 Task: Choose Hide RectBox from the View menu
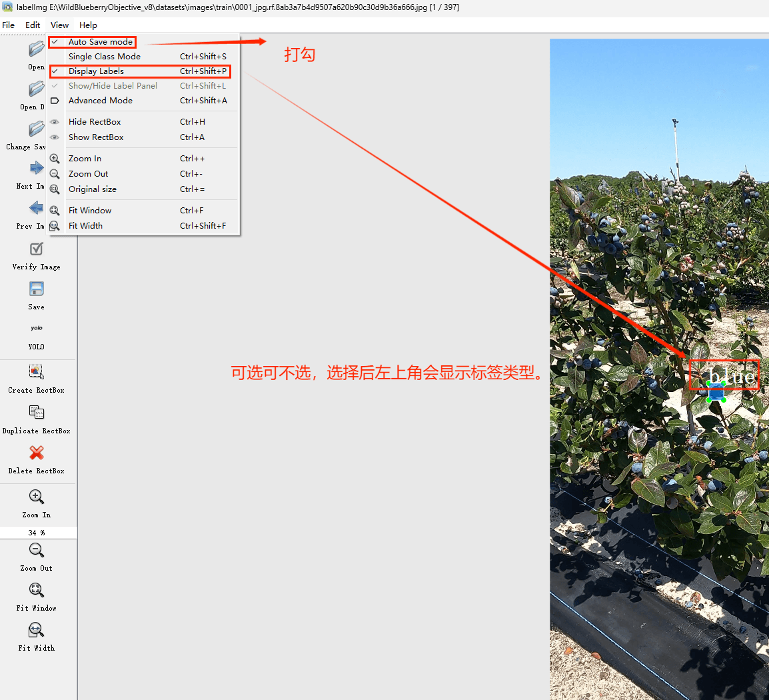pyautogui.click(x=95, y=122)
